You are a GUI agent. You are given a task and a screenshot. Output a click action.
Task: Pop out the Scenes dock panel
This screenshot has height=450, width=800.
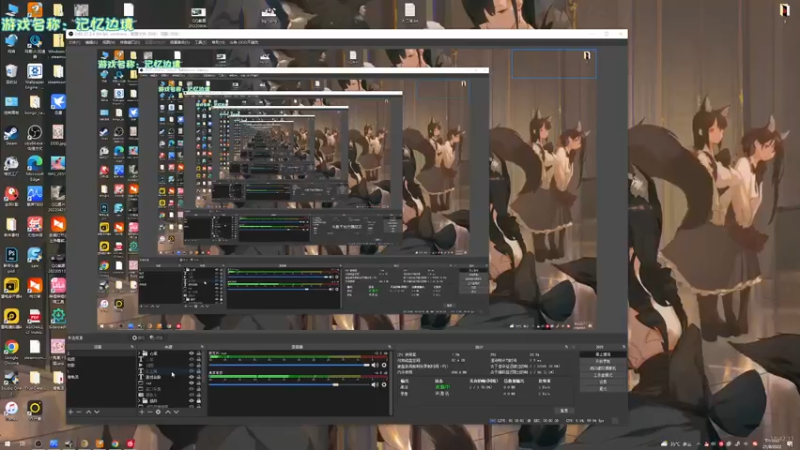132,346
